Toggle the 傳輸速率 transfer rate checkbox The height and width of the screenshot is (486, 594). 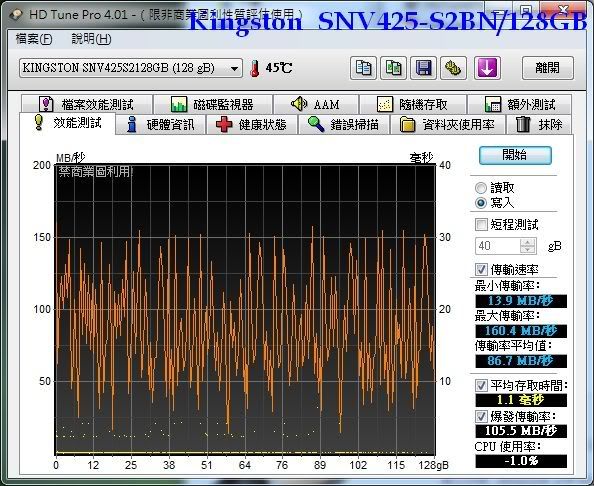tap(481, 269)
